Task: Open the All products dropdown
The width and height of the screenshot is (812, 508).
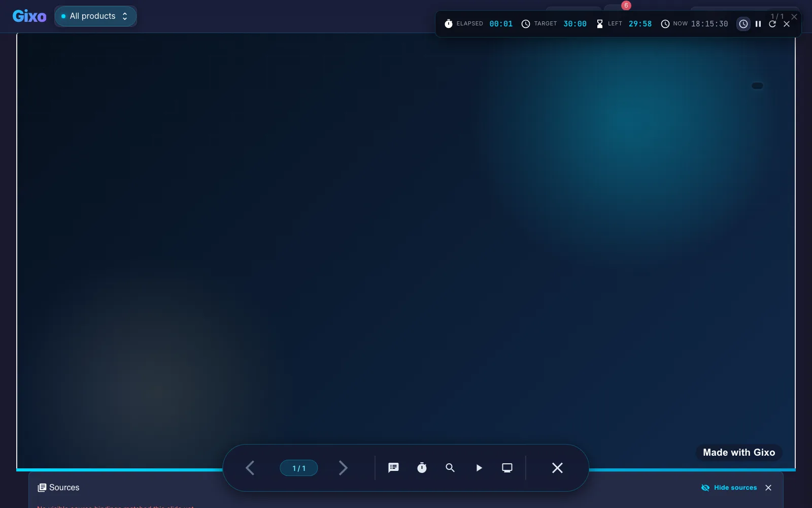Action: (x=95, y=16)
